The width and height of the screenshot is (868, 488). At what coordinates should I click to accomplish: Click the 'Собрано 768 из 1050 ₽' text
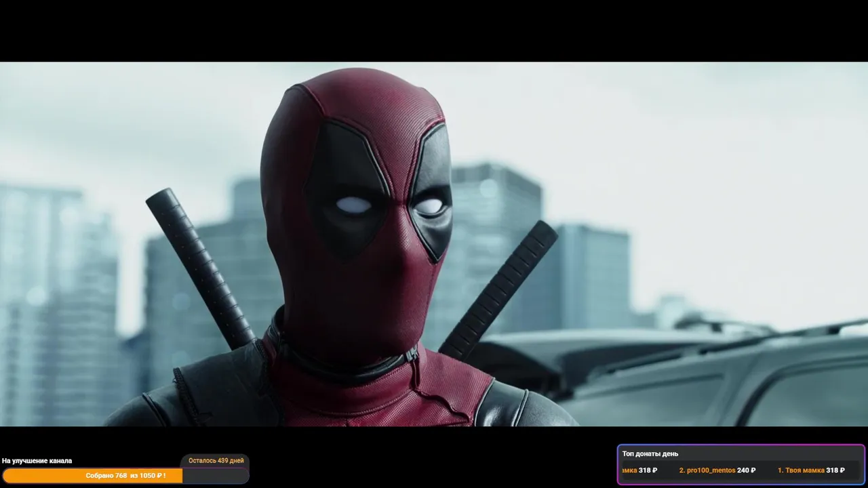(125, 476)
